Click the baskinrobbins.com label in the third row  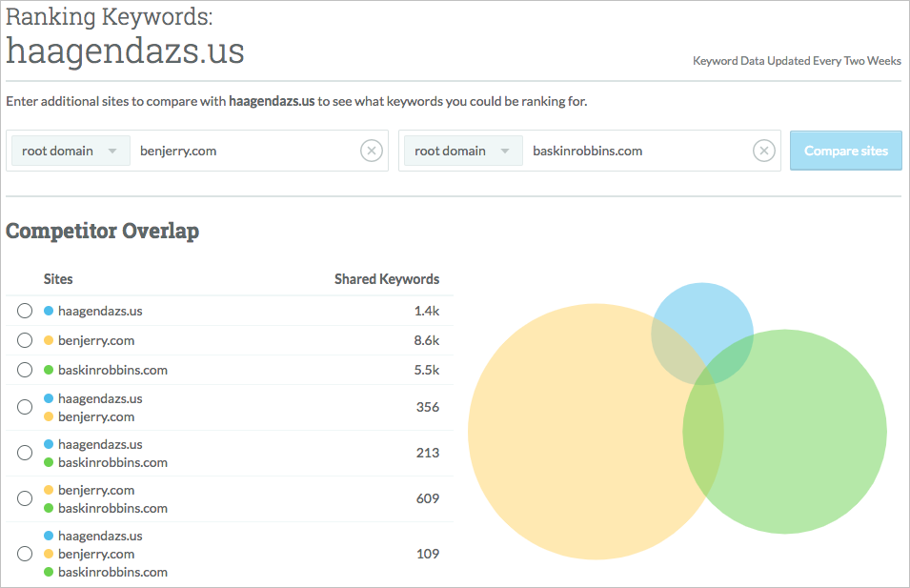112,371
